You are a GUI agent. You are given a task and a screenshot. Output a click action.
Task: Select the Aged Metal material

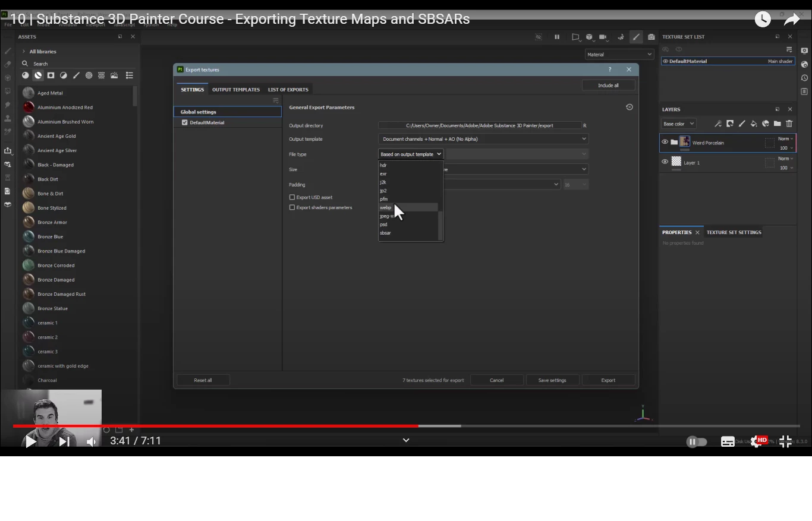[76, 93]
